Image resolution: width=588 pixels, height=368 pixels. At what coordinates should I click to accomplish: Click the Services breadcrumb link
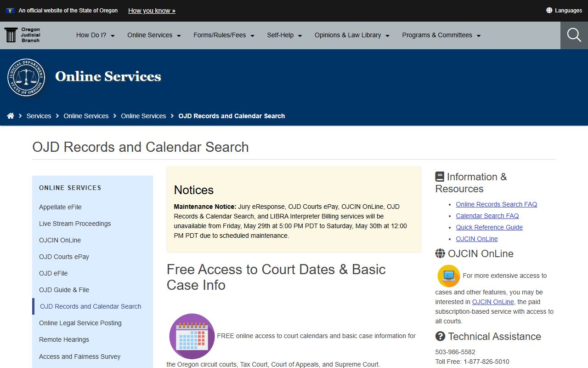pyautogui.click(x=39, y=116)
